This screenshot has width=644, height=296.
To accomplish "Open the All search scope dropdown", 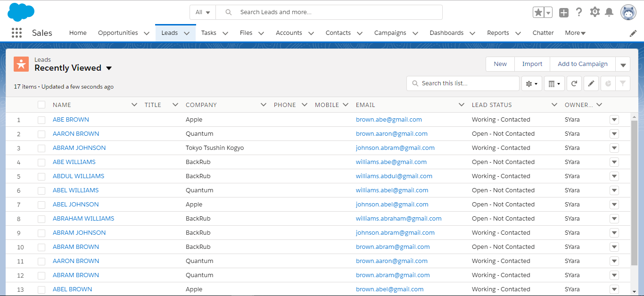I will tap(203, 12).
